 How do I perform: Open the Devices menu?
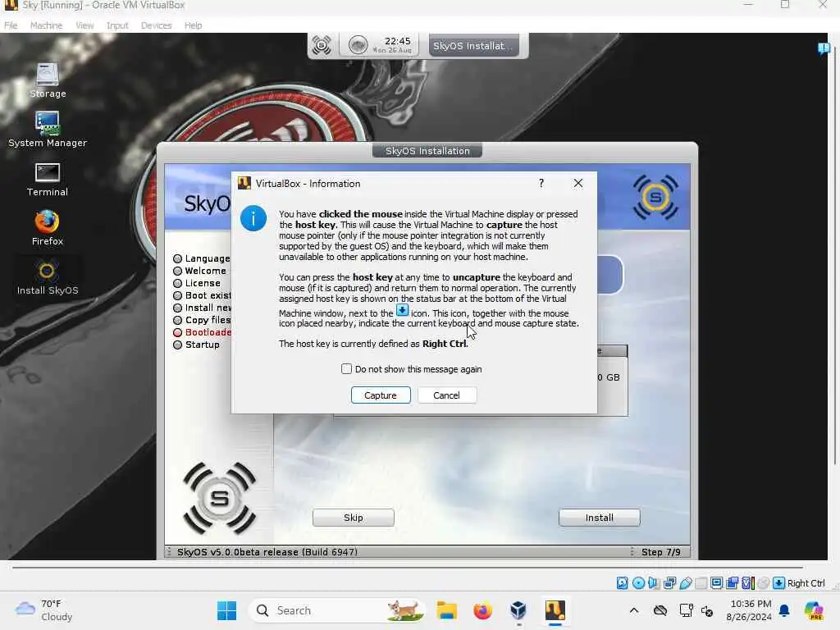(157, 25)
